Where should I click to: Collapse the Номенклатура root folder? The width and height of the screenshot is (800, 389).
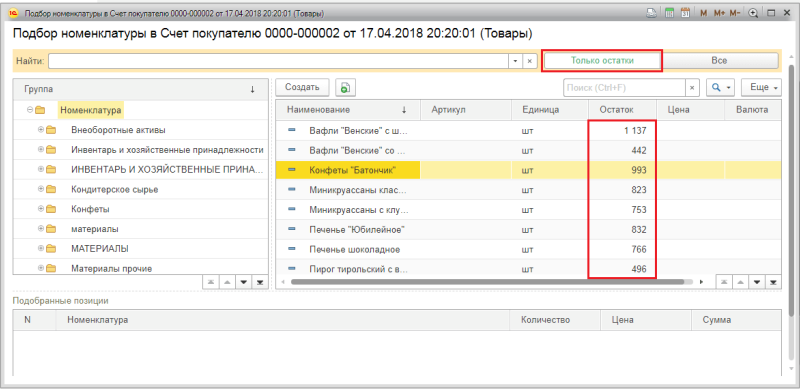click(x=30, y=110)
